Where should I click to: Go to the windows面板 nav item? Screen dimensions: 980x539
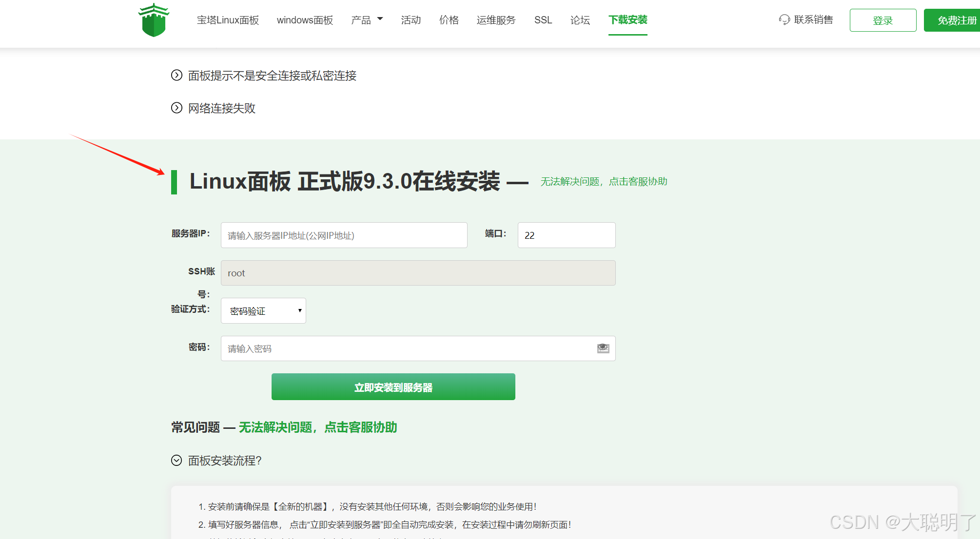(305, 20)
